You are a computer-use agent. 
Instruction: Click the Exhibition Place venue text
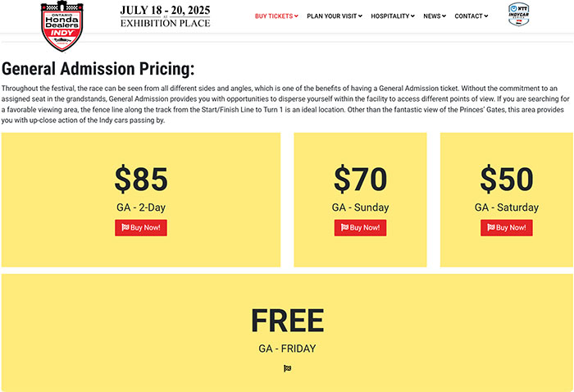point(165,23)
